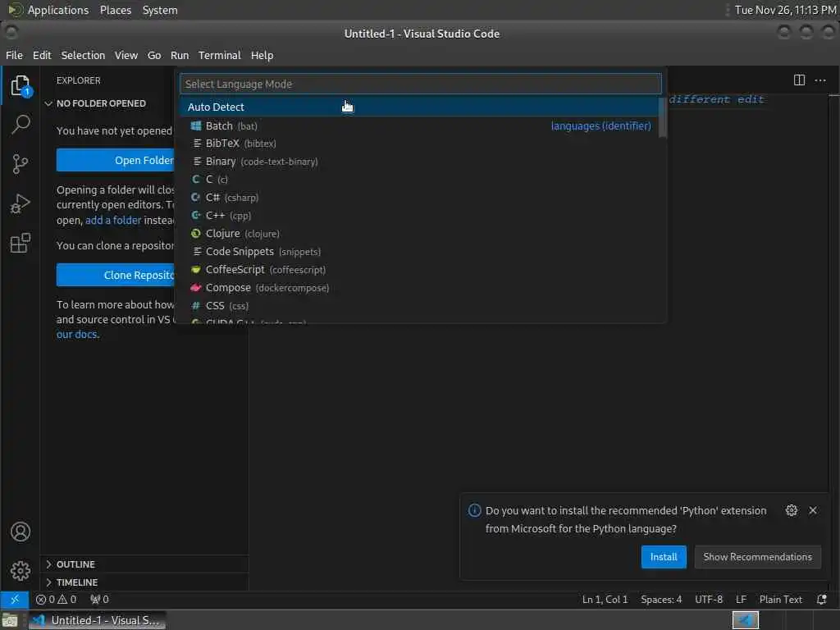Choose Auto Detect language mode
Image resolution: width=840 pixels, height=630 pixels.
click(x=421, y=107)
